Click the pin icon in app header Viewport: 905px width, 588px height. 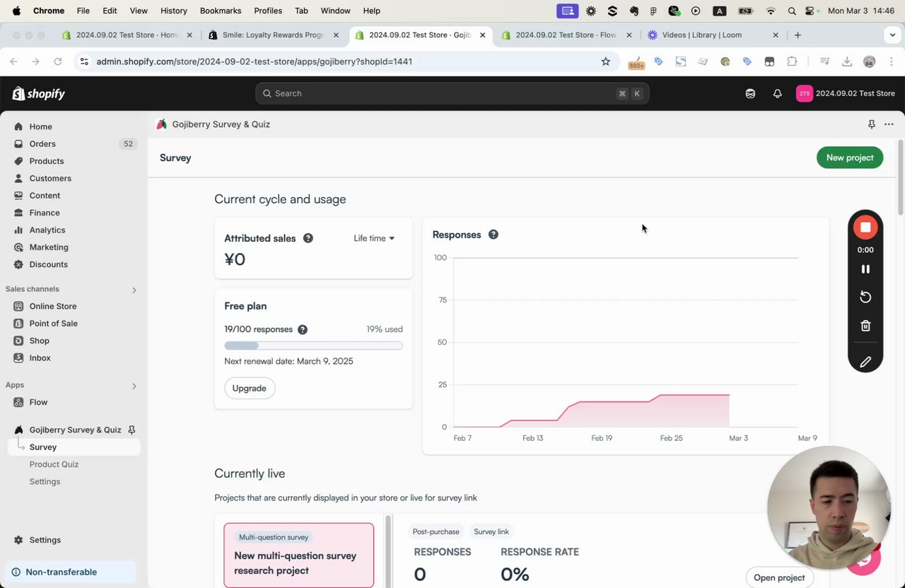pos(872,124)
